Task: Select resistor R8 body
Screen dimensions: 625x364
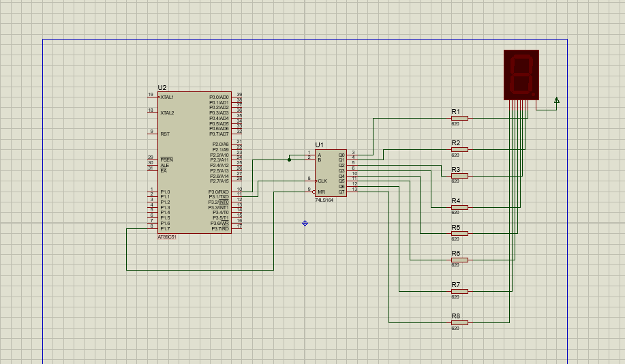Action: (x=459, y=322)
